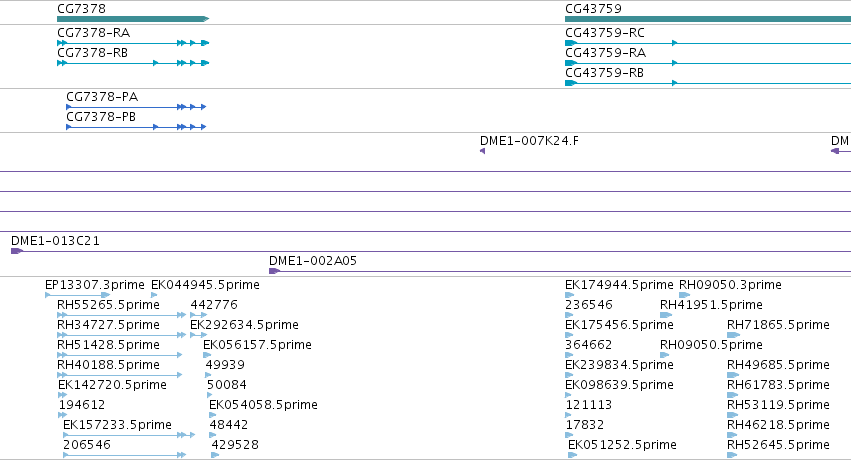
Task: Click the EK157233.5prime EST label
Action: [117, 425]
